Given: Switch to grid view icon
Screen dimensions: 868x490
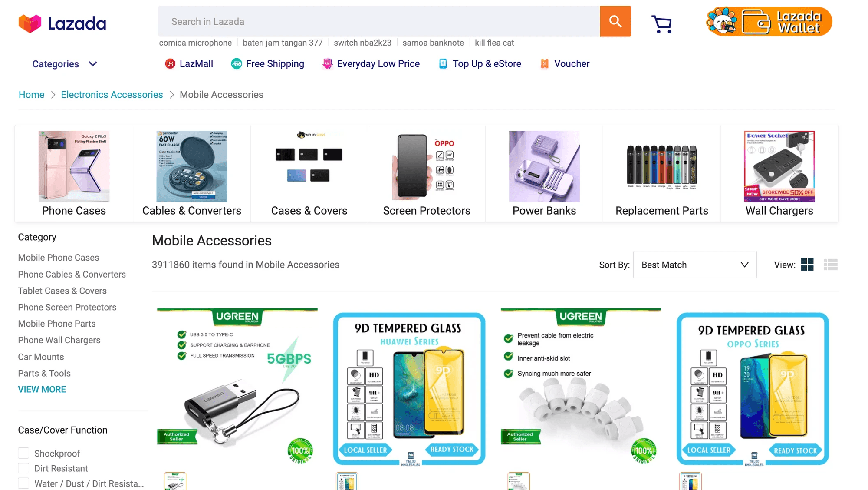Looking at the screenshot, I should pyautogui.click(x=807, y=265).
